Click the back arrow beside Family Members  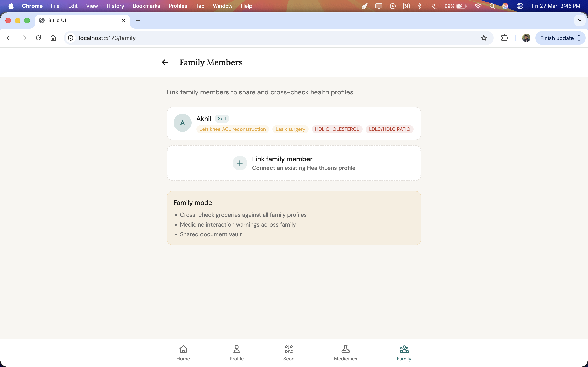coord(165,62)
